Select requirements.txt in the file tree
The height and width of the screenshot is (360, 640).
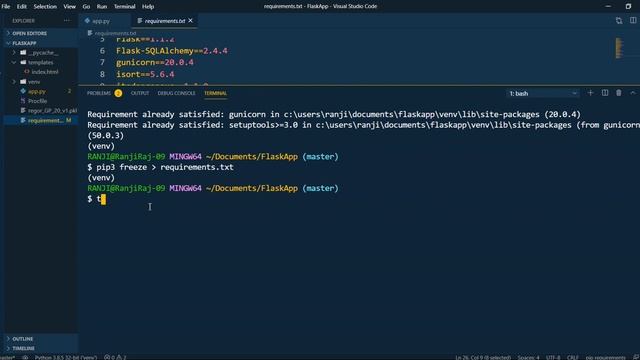[x=45, y=120]
